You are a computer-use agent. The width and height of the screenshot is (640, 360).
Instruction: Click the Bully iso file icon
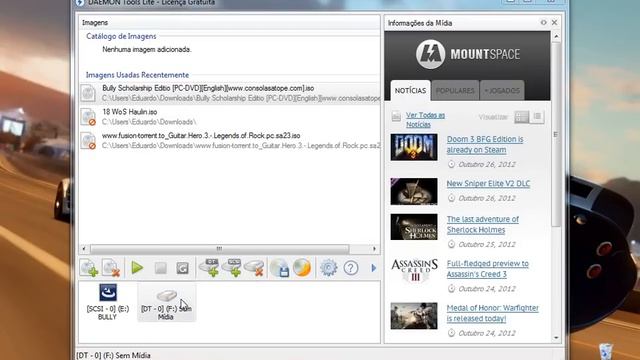(88, 93)
